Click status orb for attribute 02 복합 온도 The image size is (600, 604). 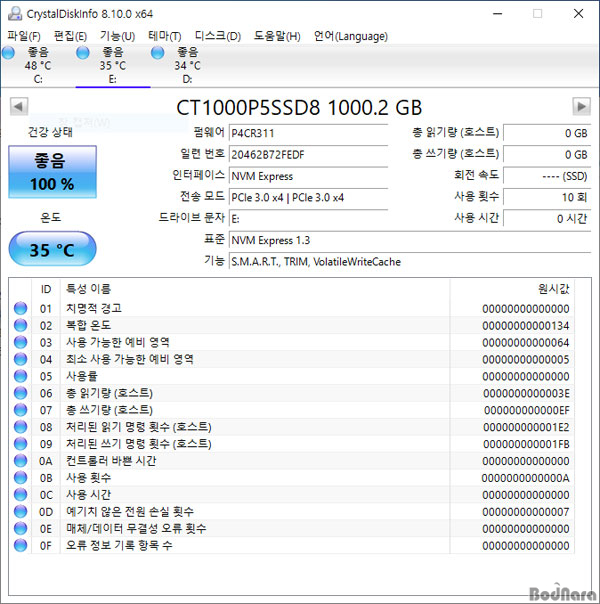click(x=20, y=325)
